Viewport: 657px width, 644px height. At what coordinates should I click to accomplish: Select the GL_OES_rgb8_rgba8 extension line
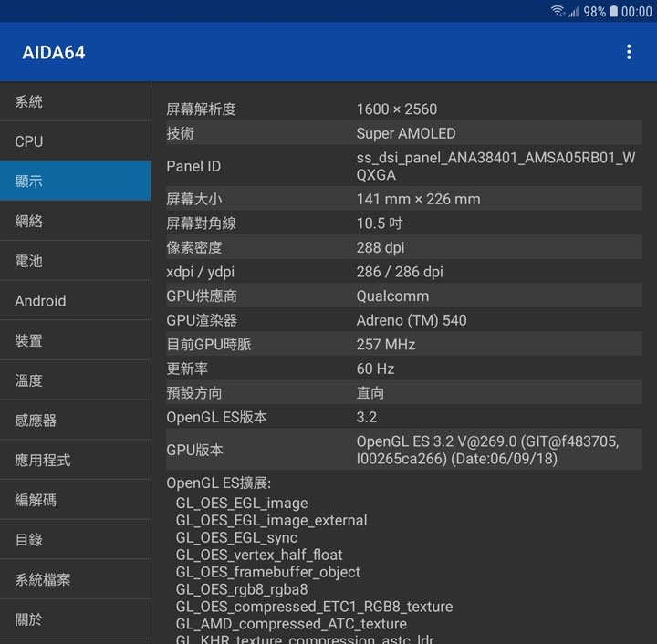242,589
